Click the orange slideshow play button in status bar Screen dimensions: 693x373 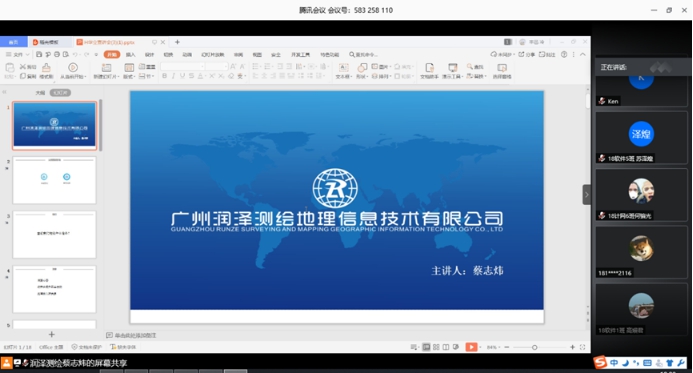click(471, 347)
